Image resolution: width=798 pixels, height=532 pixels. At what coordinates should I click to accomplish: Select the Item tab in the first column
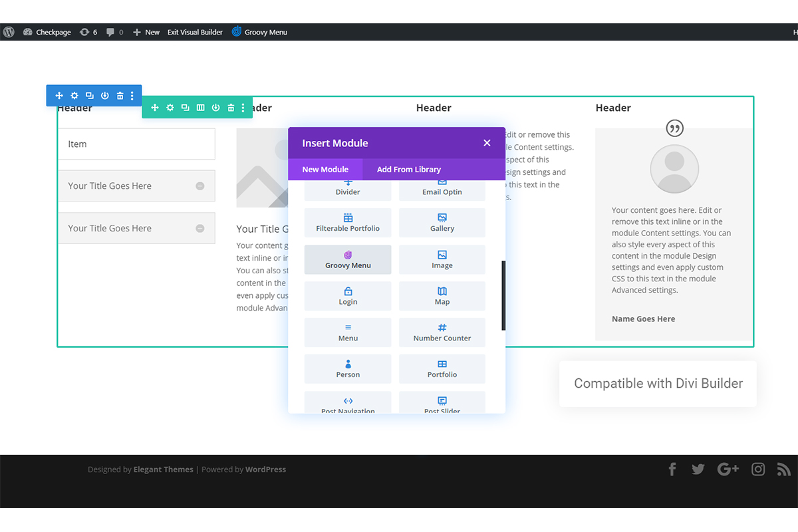[x=136, y=144]
